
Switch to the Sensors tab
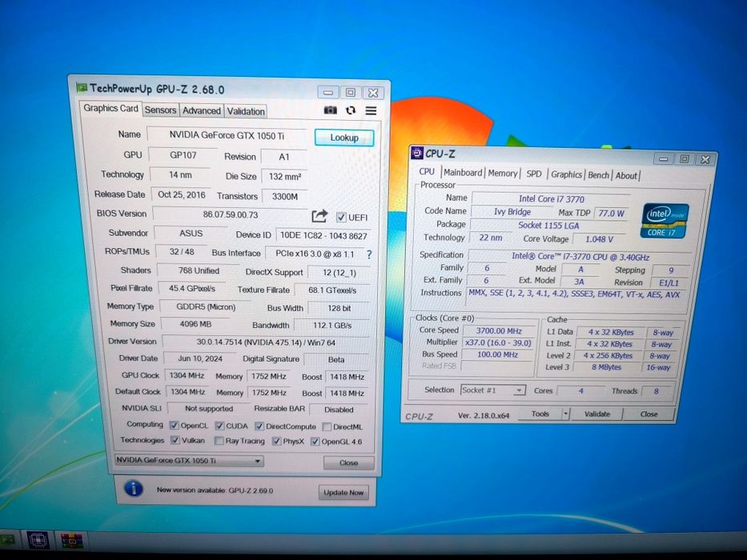(x=160, y=110)
